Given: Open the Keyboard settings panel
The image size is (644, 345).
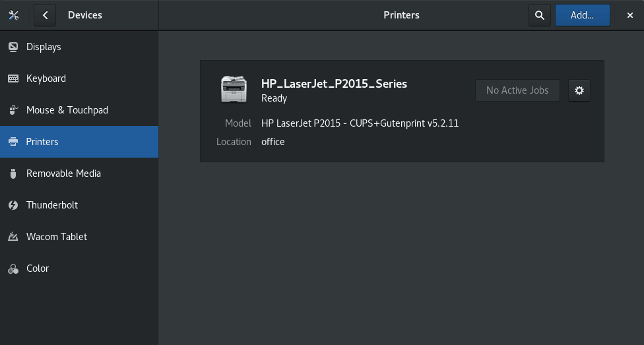Looking at the screenshot, I should pos(46,78).
